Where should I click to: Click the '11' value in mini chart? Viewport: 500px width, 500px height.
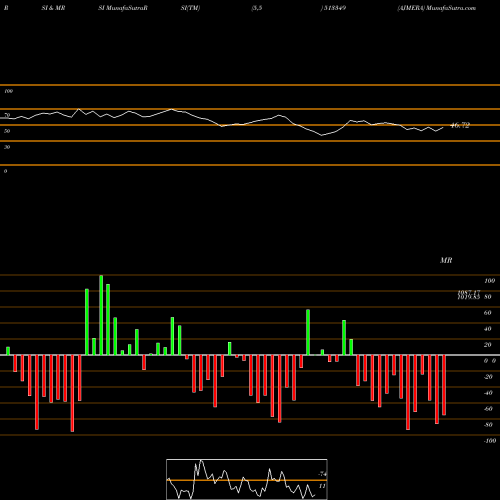tap(322, 486)
